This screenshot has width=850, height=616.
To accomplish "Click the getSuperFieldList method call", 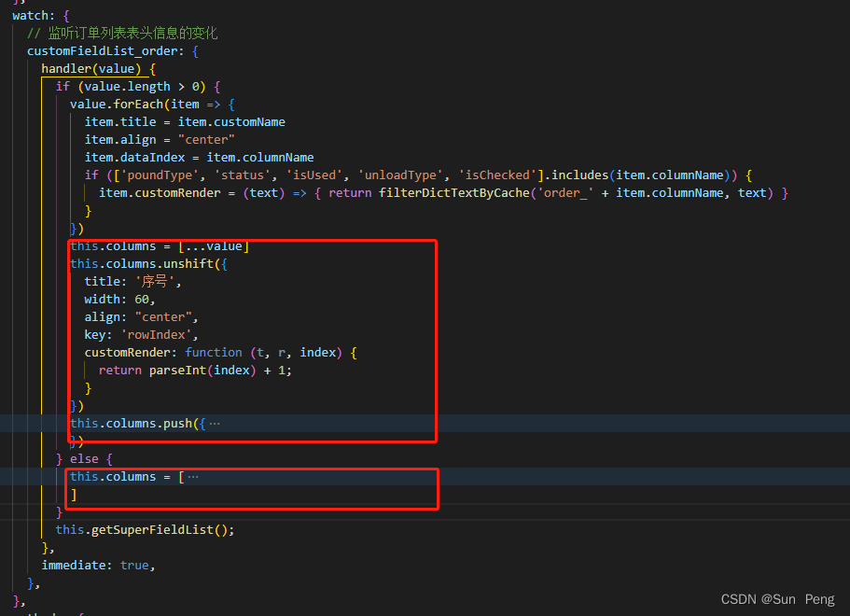I will click(154, 529).
